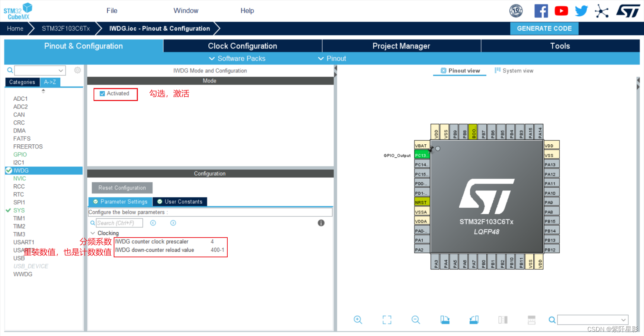Collapse the pinout panel with the right-edge arrows

[638, 84]
